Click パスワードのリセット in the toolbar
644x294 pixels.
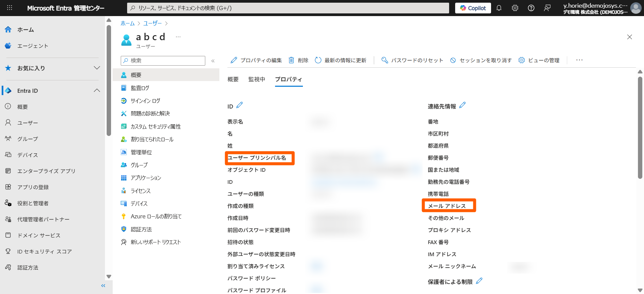coord(412,60)
